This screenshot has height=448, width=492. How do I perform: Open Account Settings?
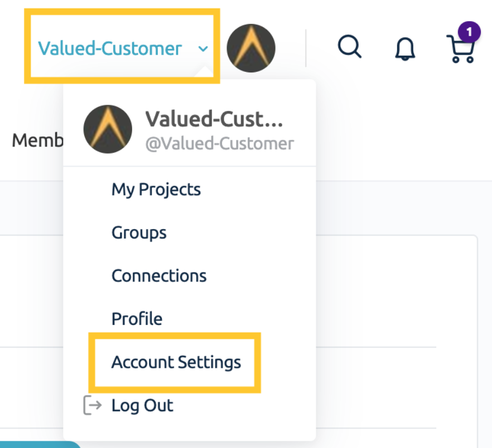pyautogui.click(x=176, y=362)
